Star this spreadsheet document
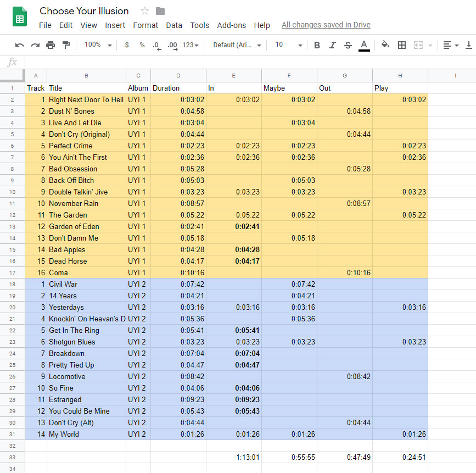The image size is (476, 473). 145,11
